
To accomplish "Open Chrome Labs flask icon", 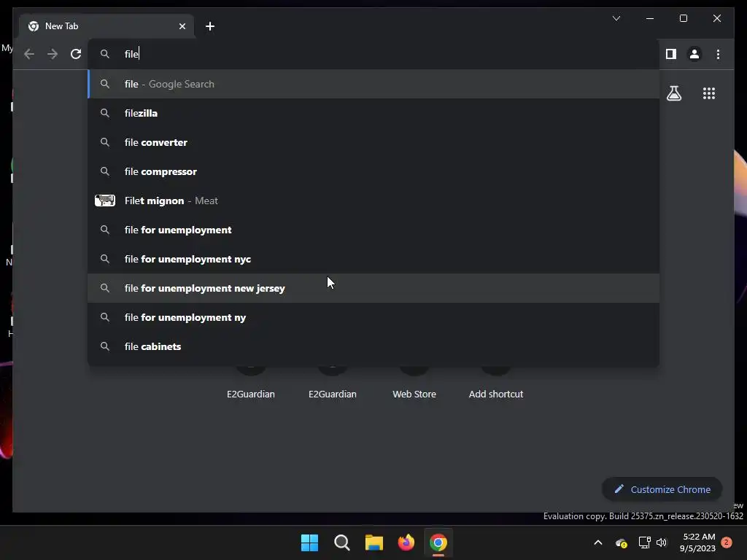I will 673,93.
